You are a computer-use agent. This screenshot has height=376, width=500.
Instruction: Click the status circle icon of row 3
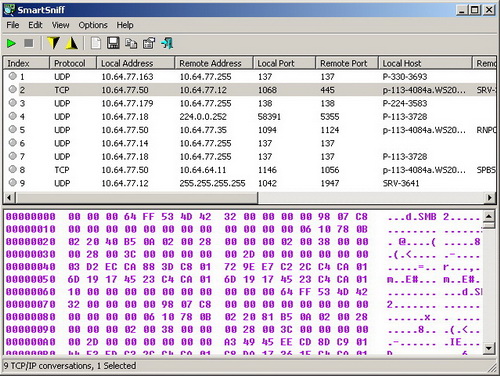13,103
